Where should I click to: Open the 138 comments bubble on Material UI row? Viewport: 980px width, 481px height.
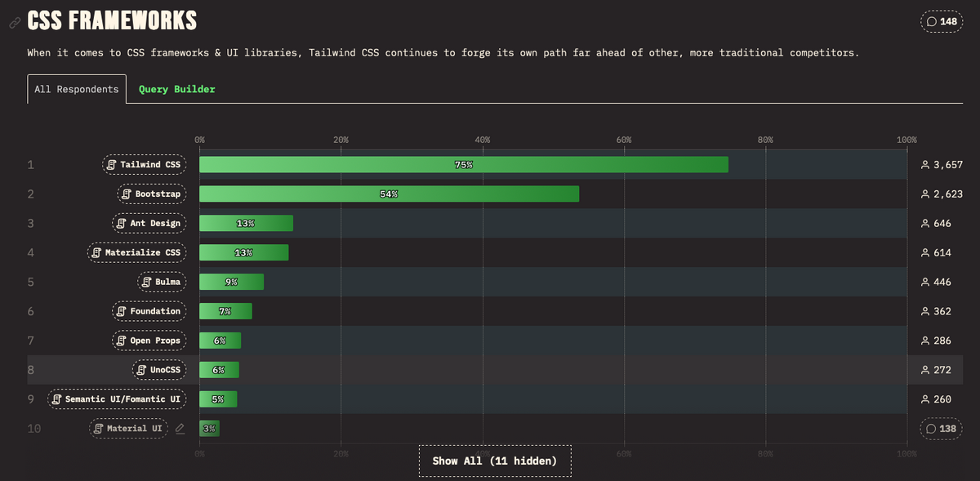942,429
